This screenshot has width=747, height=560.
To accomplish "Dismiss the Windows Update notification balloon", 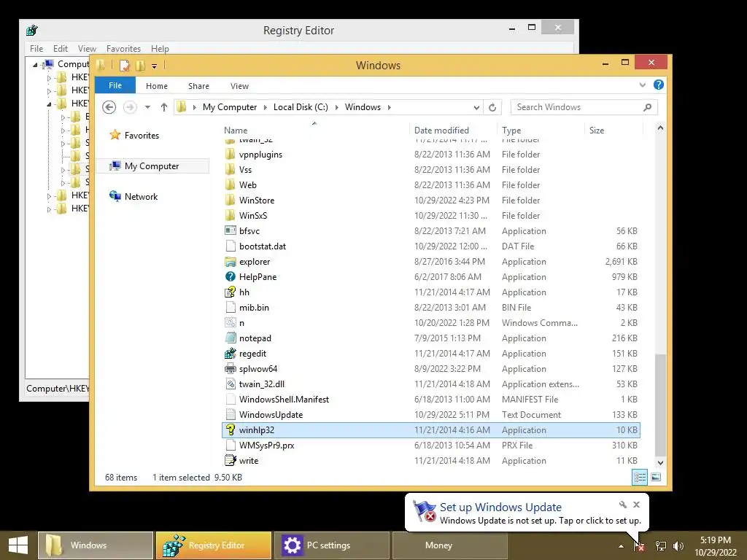I will click(636, 505).
